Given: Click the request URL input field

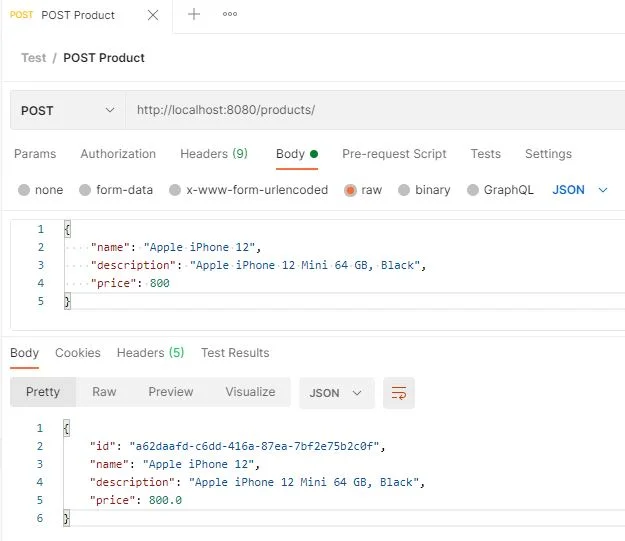Looking at the screenshot, I should pos(375,110).
